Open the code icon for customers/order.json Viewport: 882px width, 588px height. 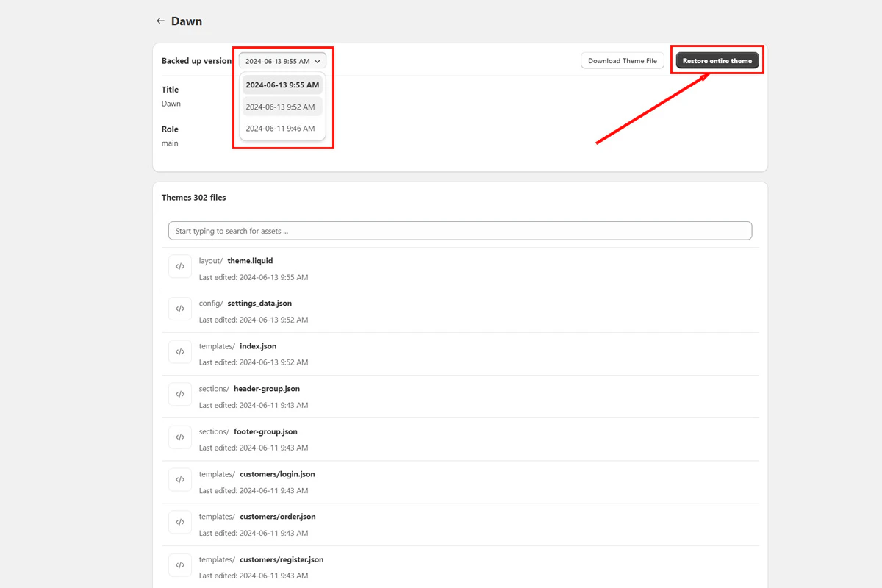180,522
